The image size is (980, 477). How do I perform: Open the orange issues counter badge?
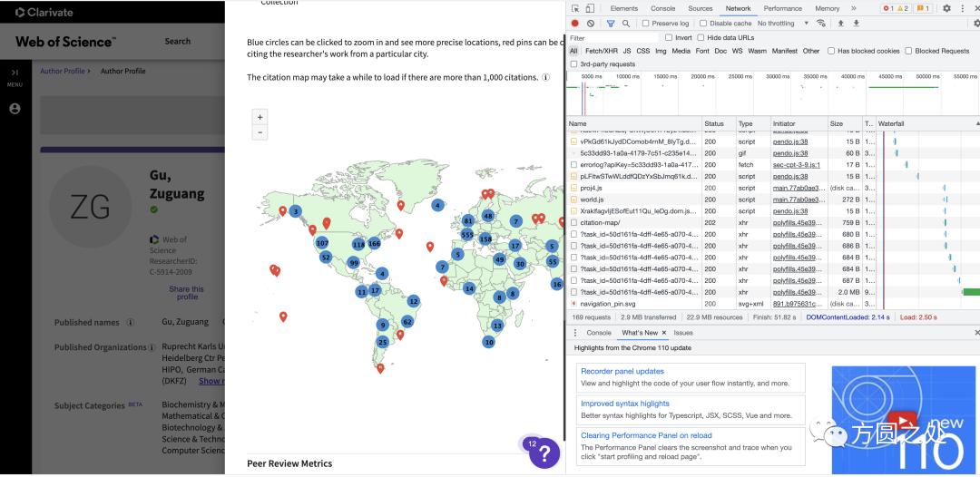coord(923,8)
